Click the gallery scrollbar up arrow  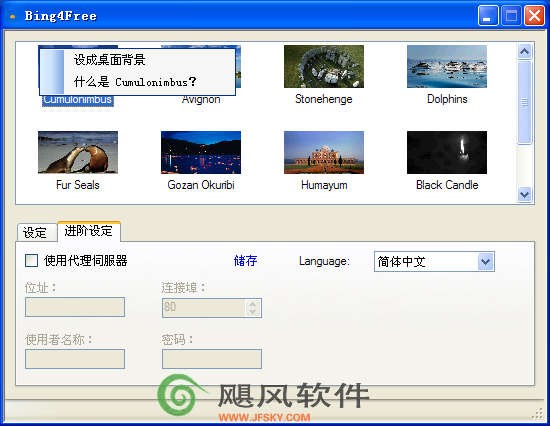point(524,52)
